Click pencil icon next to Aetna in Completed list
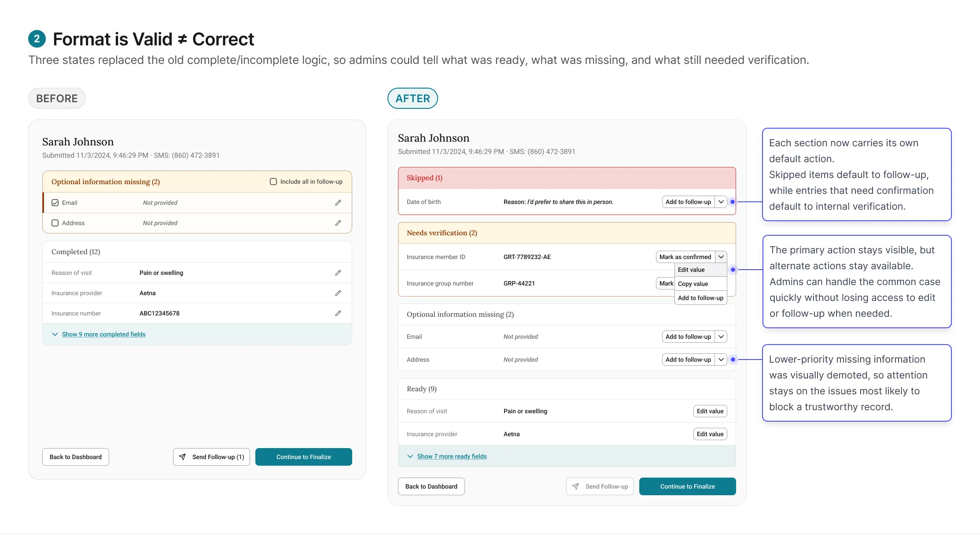Screen dimensions: 980x534 pyautogui.click(x=338, y=293)
